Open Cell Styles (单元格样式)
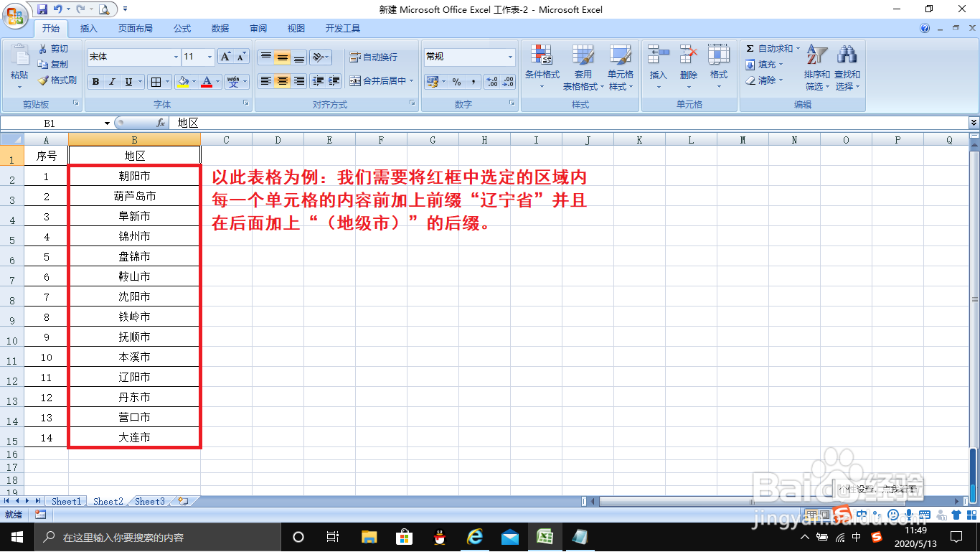The width and height of the screenshot is (980, 552). click(x=621, y=67)
